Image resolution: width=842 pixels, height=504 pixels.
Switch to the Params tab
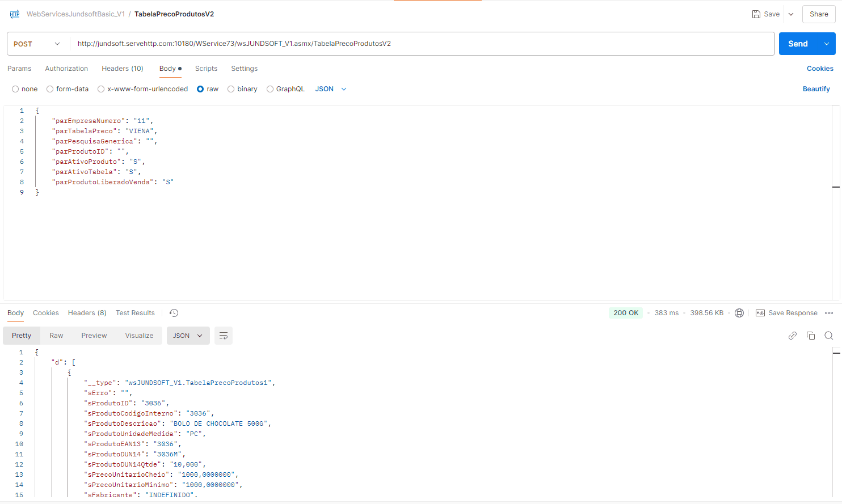19,69
